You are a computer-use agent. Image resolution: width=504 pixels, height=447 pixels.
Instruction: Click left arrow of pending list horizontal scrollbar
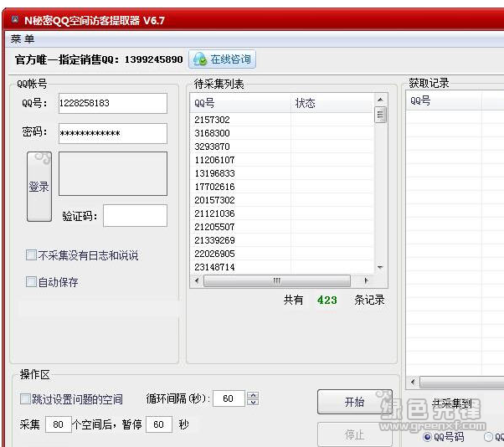point(197,280)
